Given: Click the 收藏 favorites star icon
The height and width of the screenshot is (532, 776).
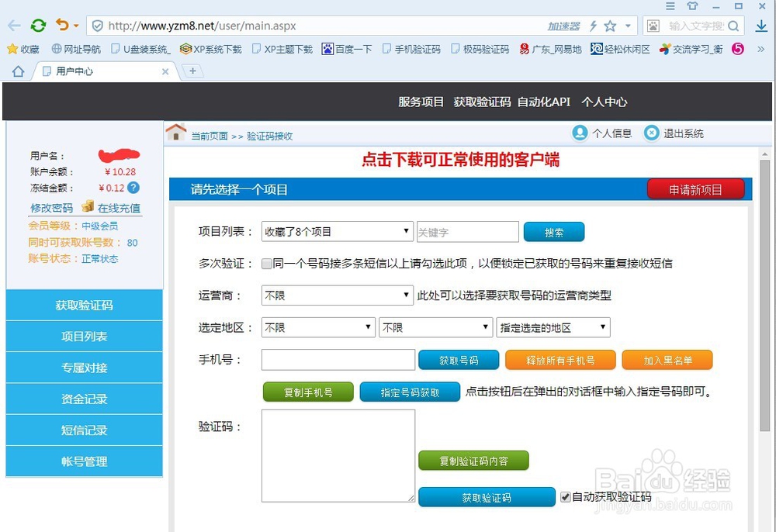Looking at the screenshot, I should pos(11,48).
